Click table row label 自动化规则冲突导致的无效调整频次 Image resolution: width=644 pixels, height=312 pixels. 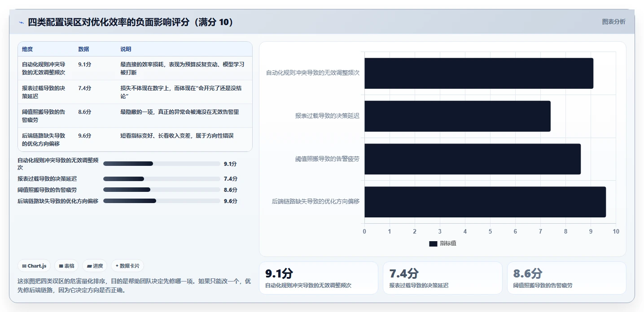coord(44,68)
